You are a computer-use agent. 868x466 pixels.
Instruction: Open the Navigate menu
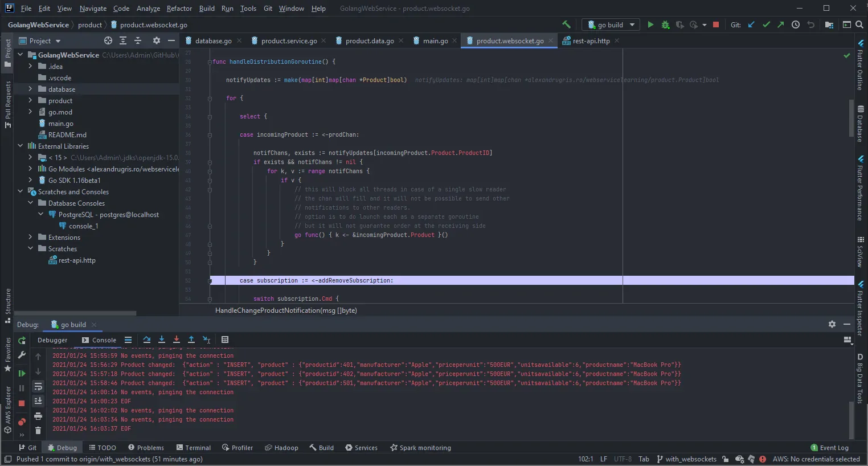(93, 9)
